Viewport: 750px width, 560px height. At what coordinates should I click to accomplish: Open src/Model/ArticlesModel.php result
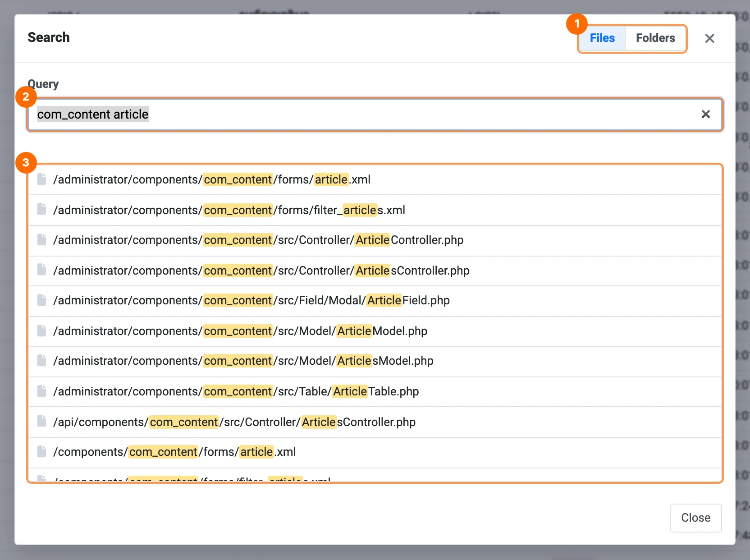click(x=375, y=361)
